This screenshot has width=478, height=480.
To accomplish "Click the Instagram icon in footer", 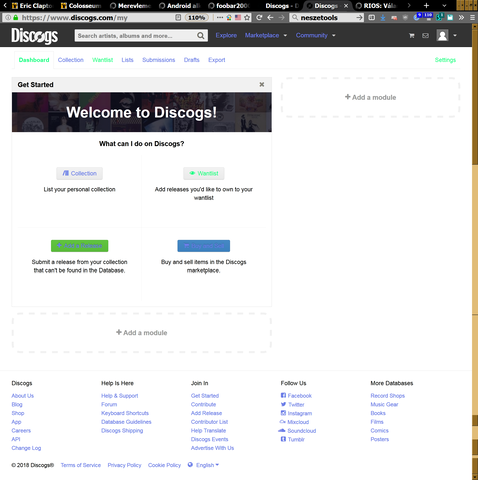I will [x=283, y=413].
